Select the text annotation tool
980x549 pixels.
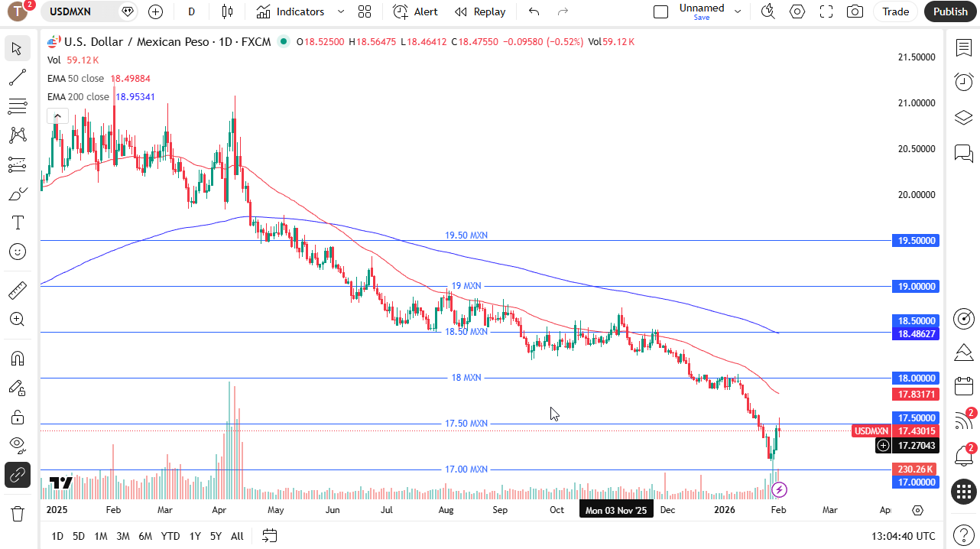click(17, 223)
